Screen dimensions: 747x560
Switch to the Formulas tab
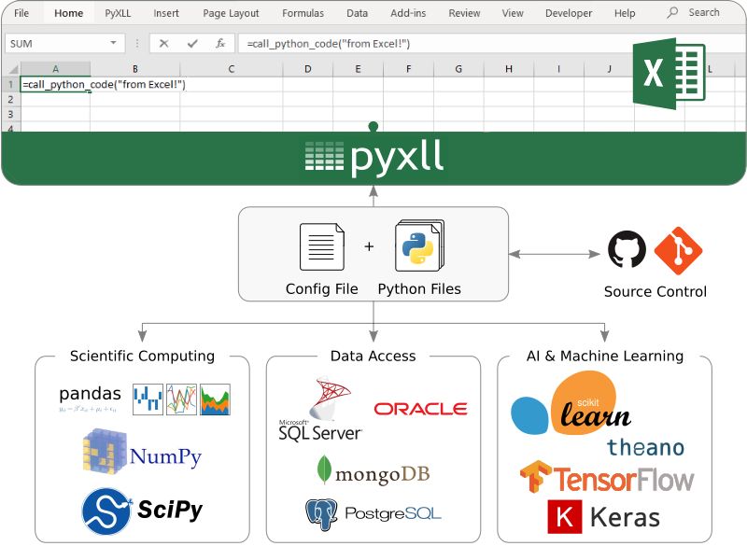303,13
